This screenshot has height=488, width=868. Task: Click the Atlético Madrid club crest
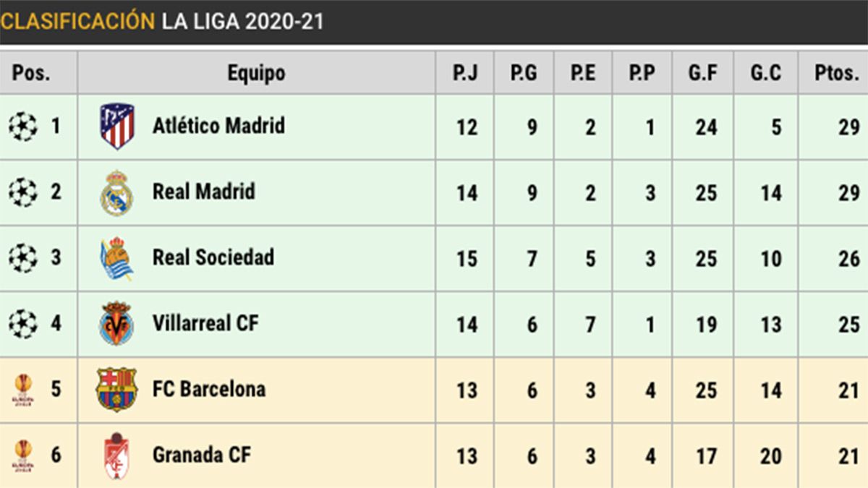point(117,127)
